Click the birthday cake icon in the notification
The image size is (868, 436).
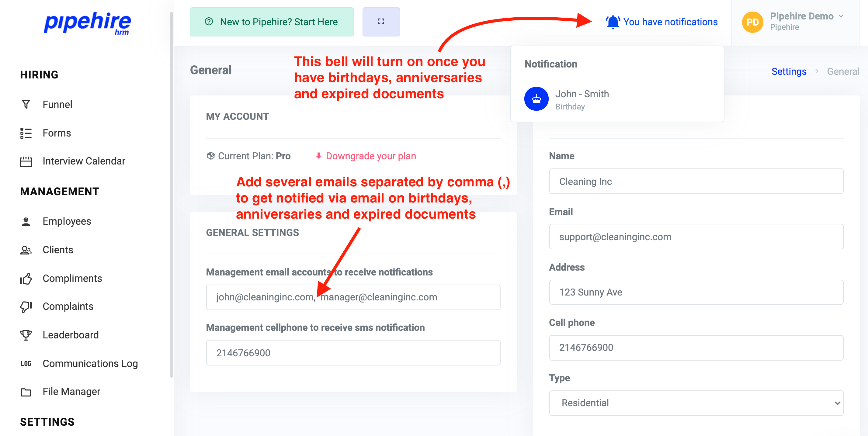(x=536, y=99)
